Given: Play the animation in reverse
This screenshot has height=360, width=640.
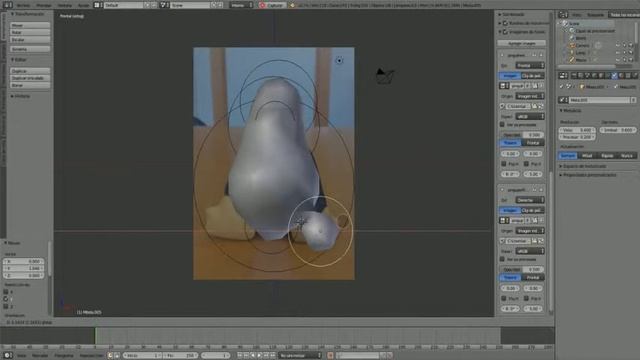Looking at the screenshot, I should pos(253,356).
